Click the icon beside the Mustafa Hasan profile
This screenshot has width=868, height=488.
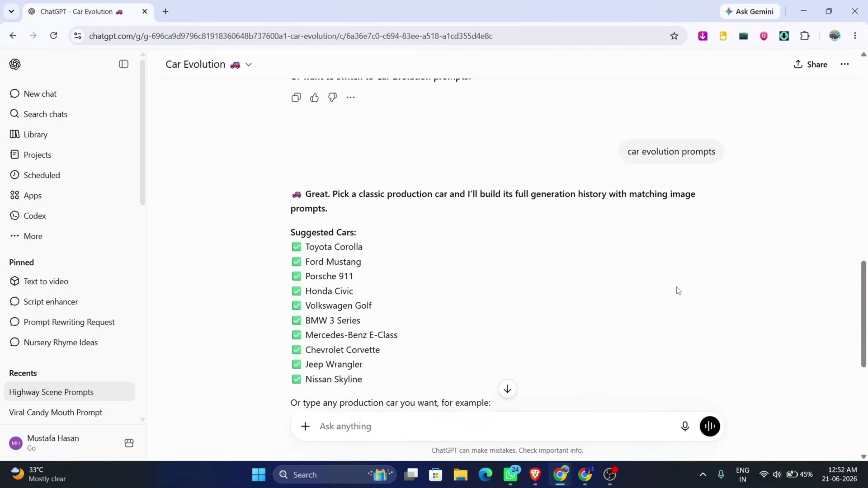(129, 443)
